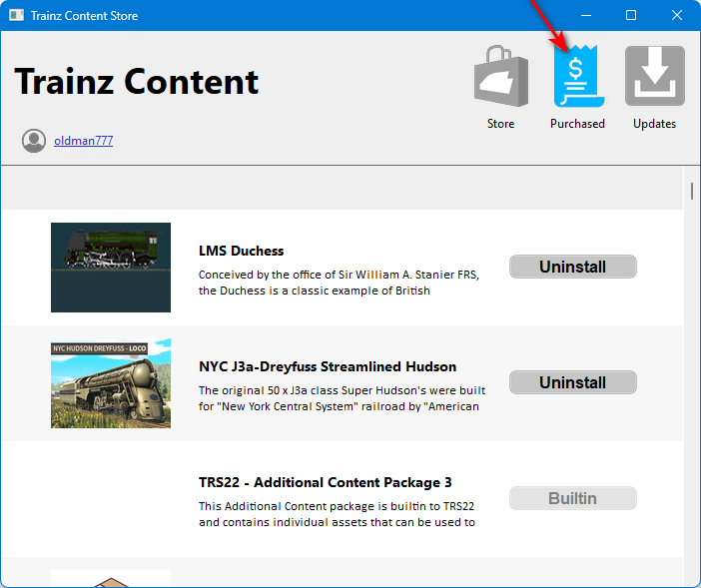
Task: Click the LMS Duchess title
Action: [241, 252]
